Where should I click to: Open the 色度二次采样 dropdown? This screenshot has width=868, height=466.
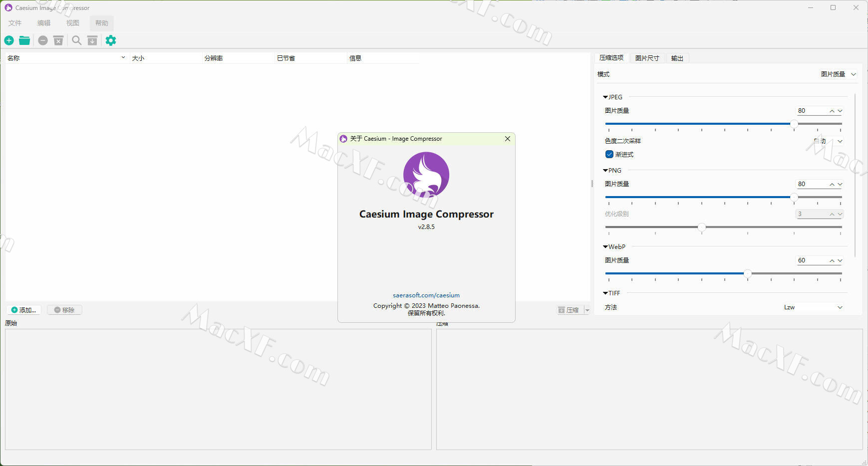click(x=828, y=141)
